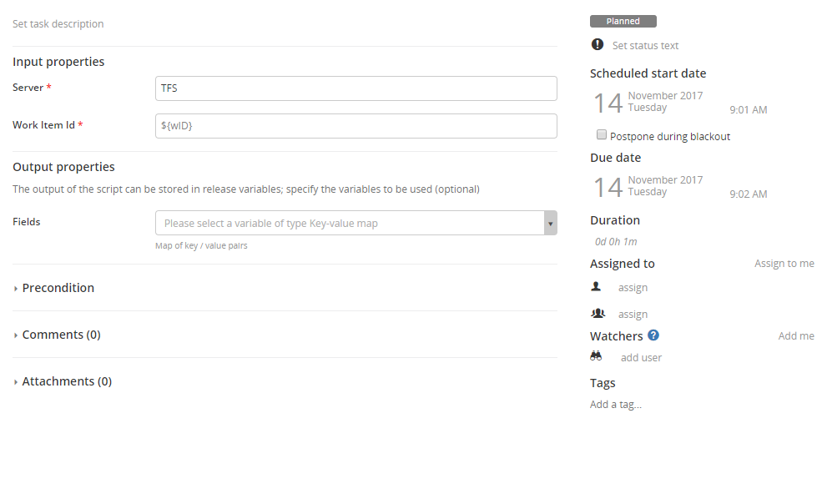Click the Work Item Id field
Image resolution: width=827 pixels, height=504 pixels.
(356, 126)
